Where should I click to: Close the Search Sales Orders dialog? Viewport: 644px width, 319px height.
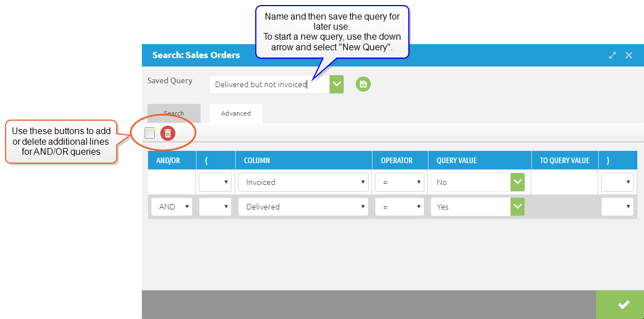pos(629,55)
